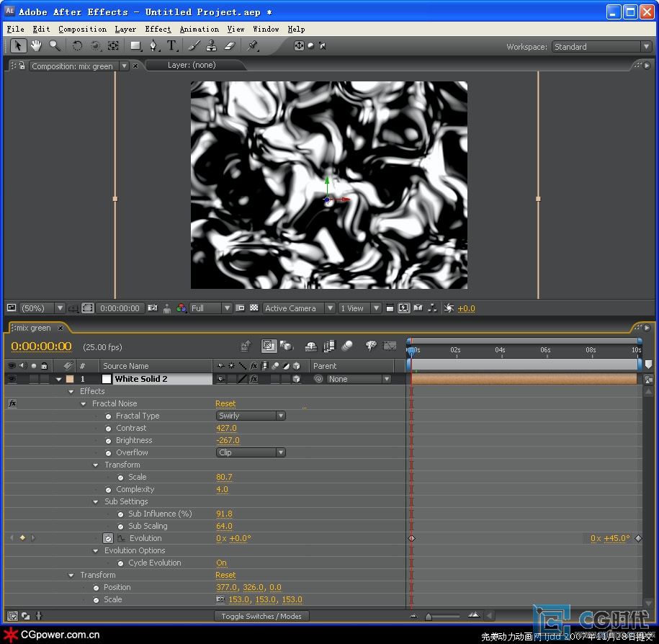Toggle Evolution stopwatch keyframing

point(108,538)
